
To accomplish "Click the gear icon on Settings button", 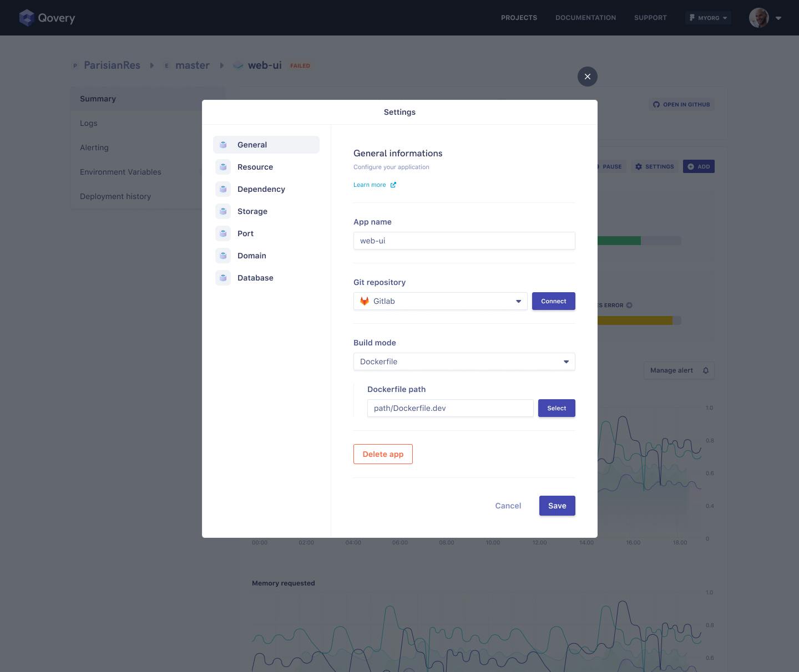I will coord(639,166).
